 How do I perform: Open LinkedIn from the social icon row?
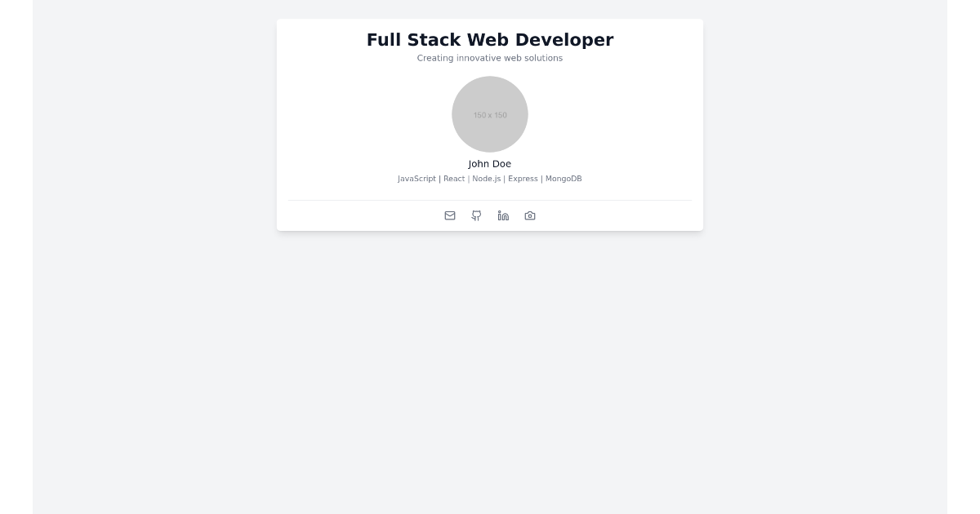503,215
